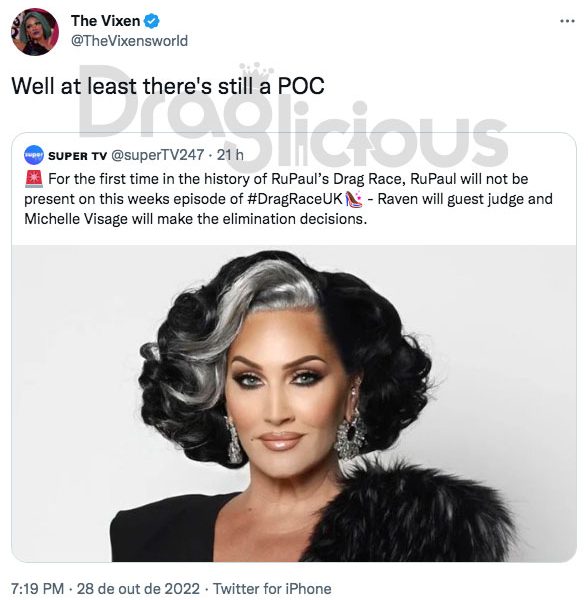Viewport: 588px width, 600px height.
Task: Click the Super TV round avatar
Action: [34, 155]
